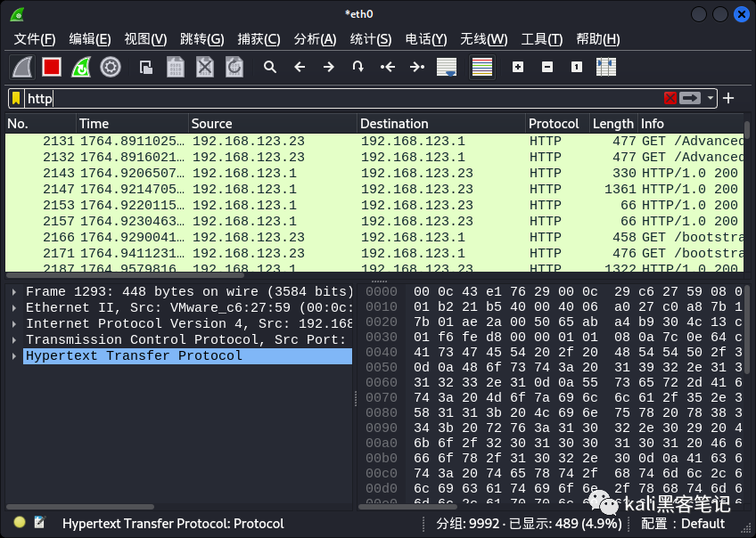Image resolution: width=756 pixels, height=538 pixels.
Task: Open capture file properties from the status bar
Action: tap(39, 523)
